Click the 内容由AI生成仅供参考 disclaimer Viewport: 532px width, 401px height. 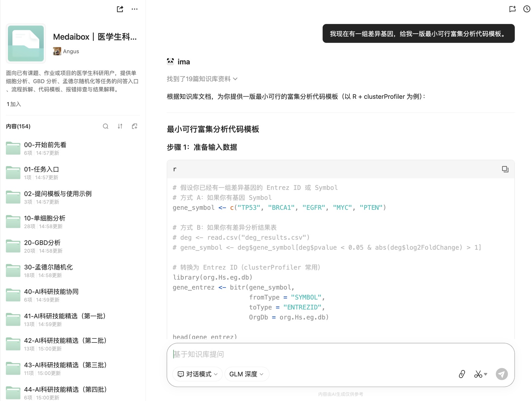click(340, 394)
